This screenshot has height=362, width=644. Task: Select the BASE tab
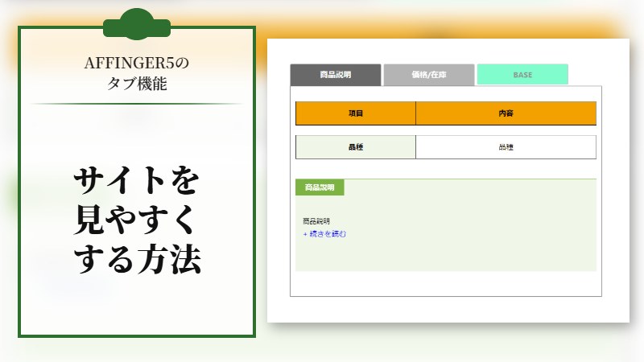pos(522,75)
